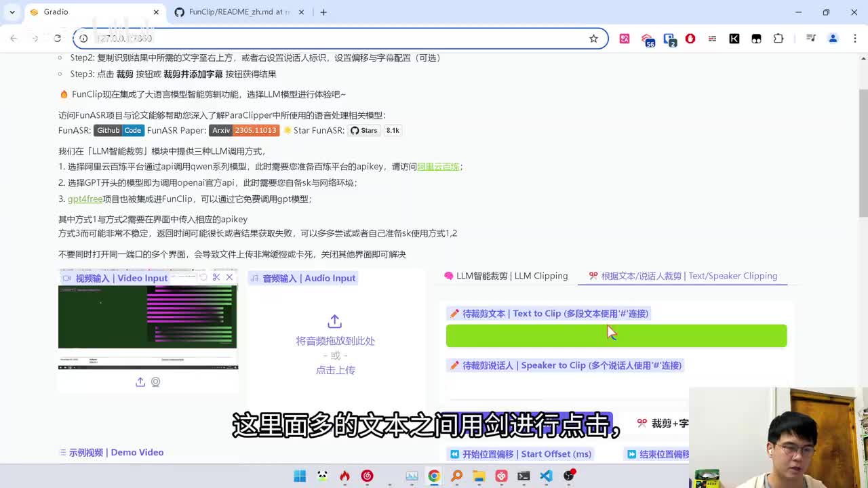The width and height of the screenshot is (868, 488).
Task: Remove the uploaded video with the X icon
Action: tap(229, 277)
